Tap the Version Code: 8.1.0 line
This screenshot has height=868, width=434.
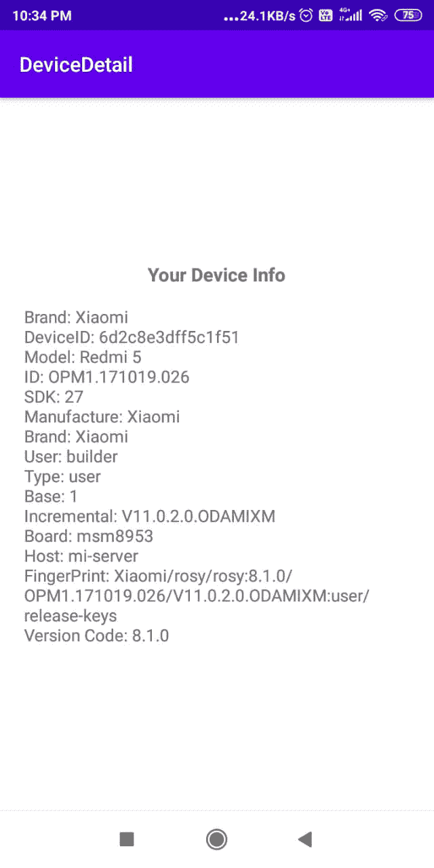point(96,635)
